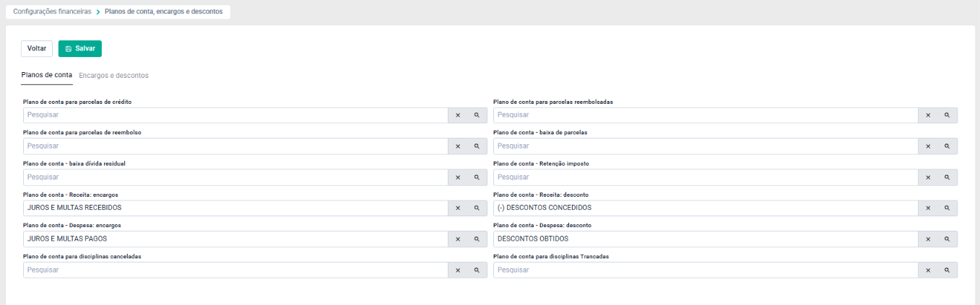Clear JUROS E MULTAS RECEBIDOS with X icon
Viewport: 980px width, 305px height.
coord(458,208)
